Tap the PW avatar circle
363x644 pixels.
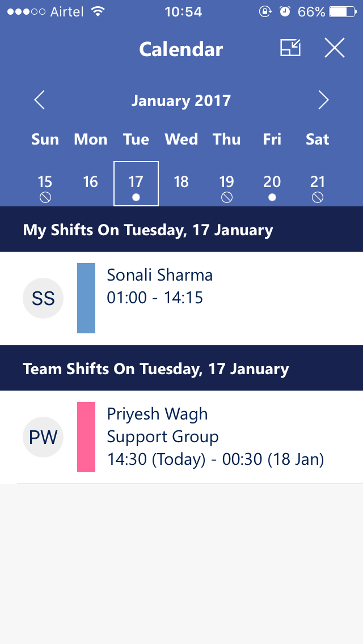pyautogui.click(x=43, y=437)
